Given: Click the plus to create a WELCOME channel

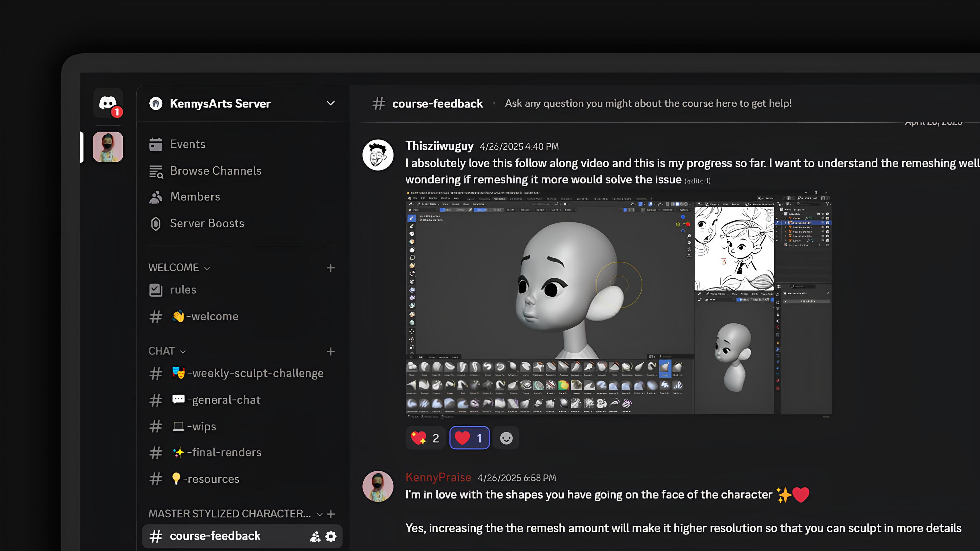Looking at the screenshot, I should point(331,268).
